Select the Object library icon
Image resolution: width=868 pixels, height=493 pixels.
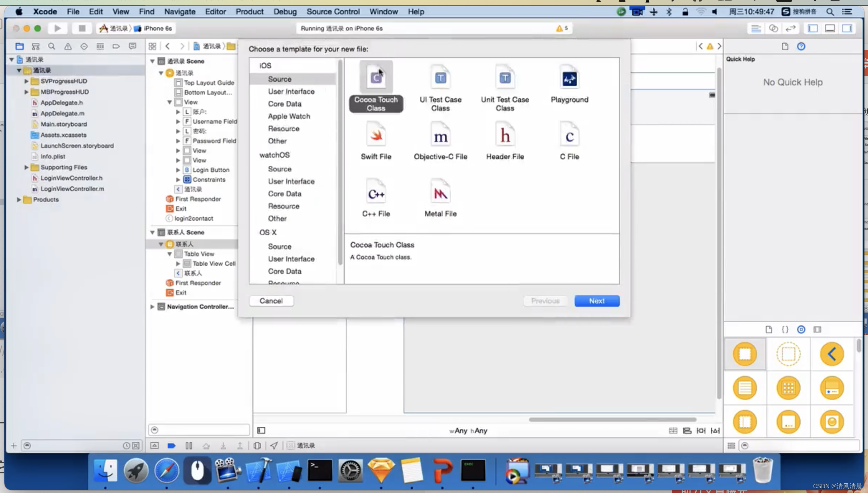click(801, 330)
